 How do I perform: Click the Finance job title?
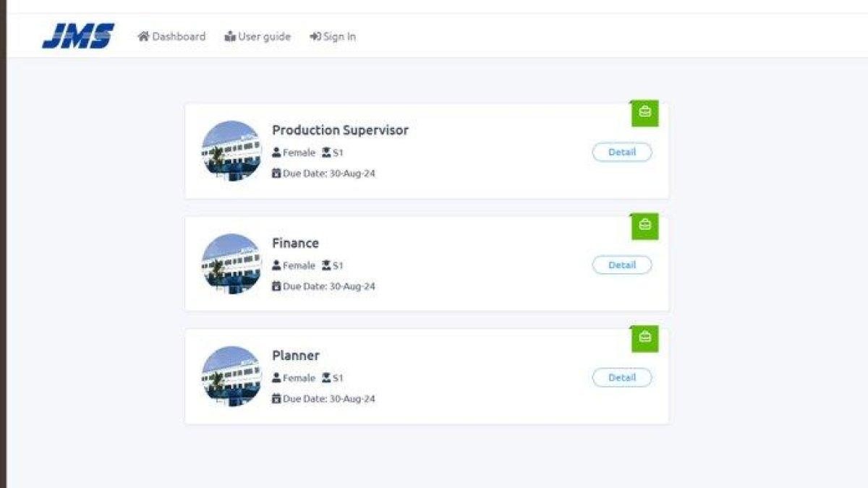295,243
